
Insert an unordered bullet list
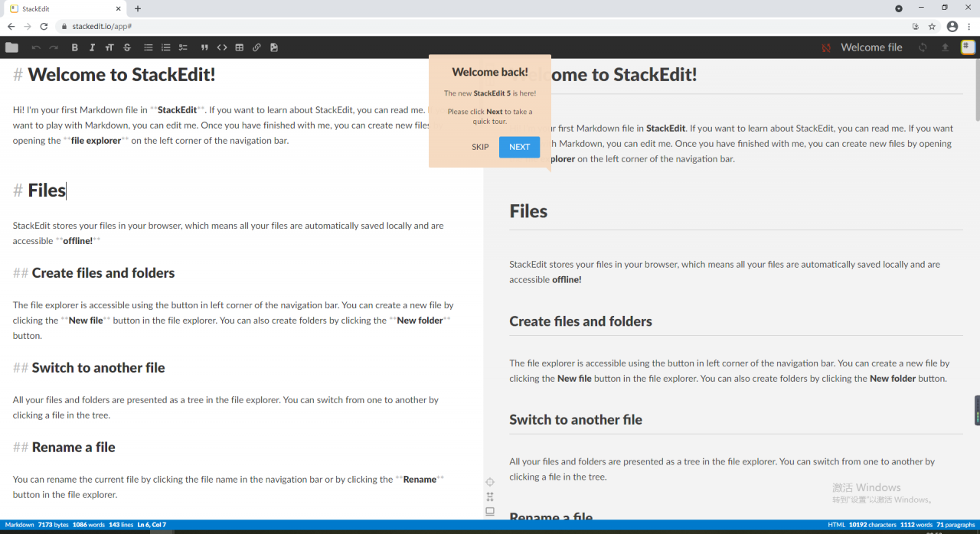click(x=149, y=47)
